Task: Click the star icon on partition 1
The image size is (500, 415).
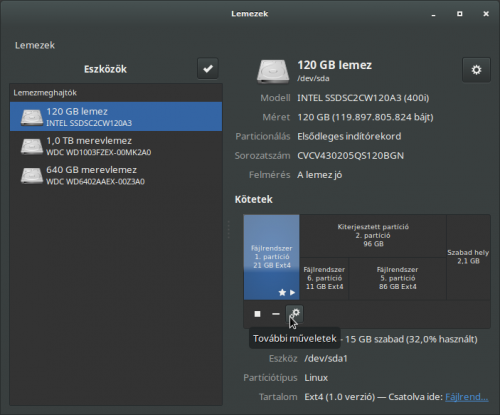Action: tap(282, 292)
